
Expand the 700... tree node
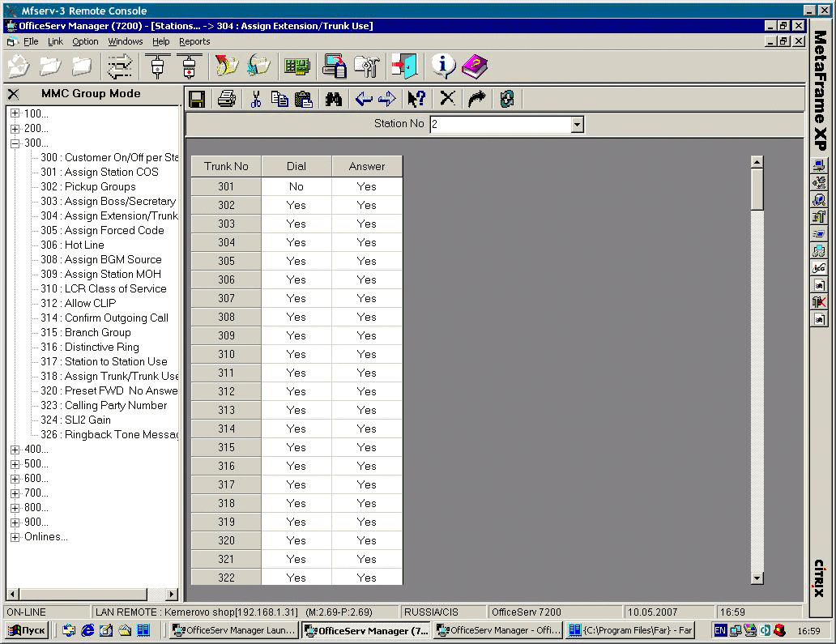click(15, 493)
